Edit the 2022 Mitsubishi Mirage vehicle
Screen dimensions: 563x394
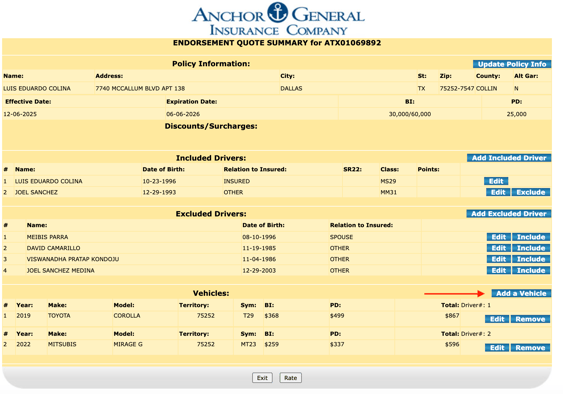point(497,348)
